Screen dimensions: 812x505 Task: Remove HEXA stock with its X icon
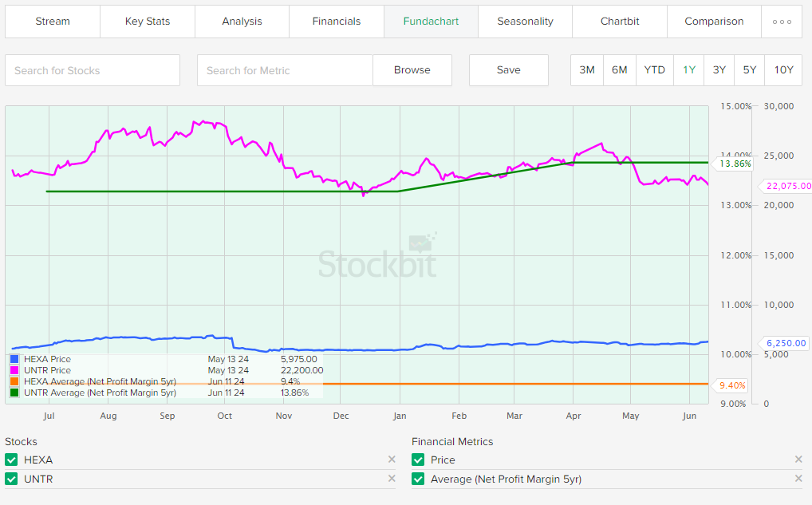[392, 460]
